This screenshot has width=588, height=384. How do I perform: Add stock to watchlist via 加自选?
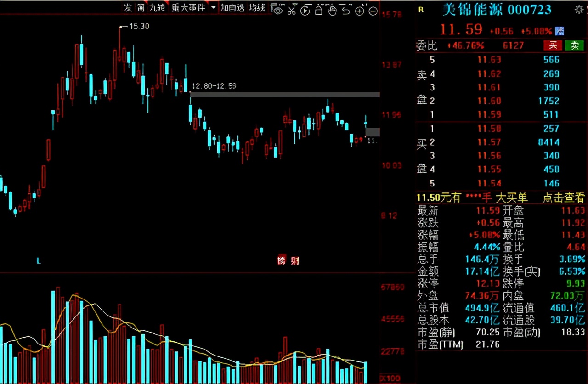tap(232, 8)
